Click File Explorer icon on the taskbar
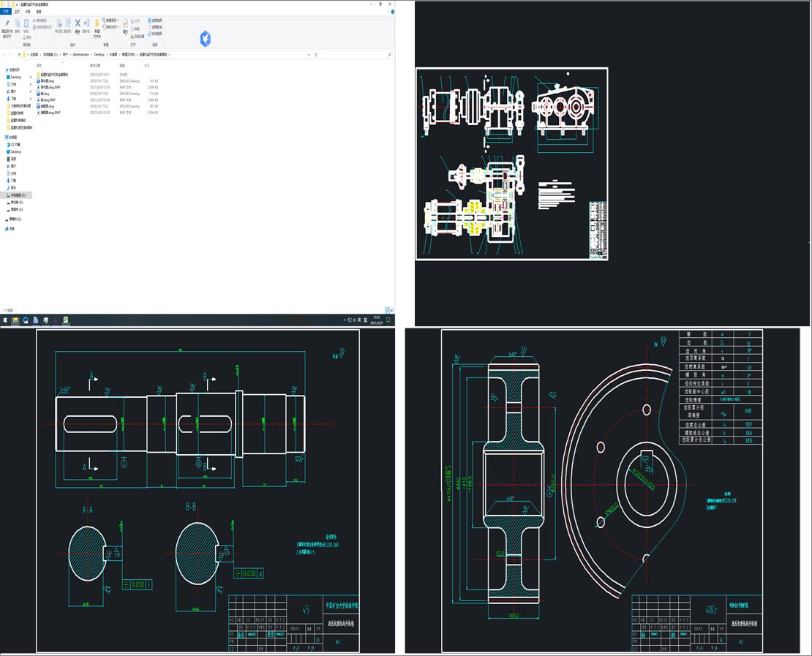 tap(15, 320)
